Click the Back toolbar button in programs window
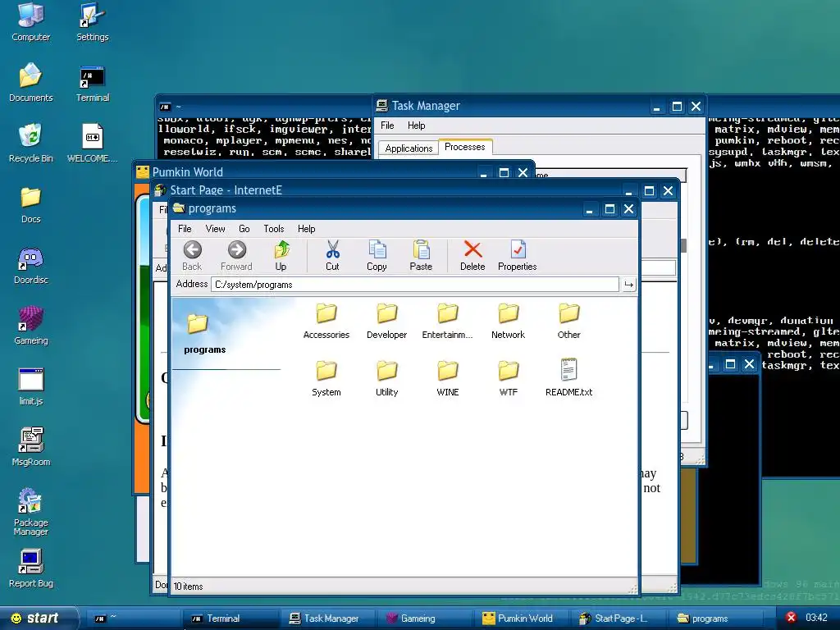The height and width of the screenshot is (630, 840). click(x=192, y=256)
